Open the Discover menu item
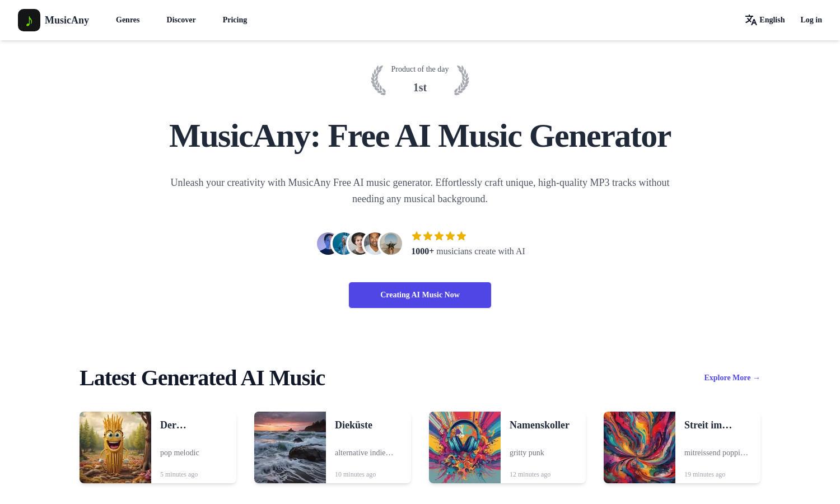This screenshot has height=504, width=840. tap(181, 20)
